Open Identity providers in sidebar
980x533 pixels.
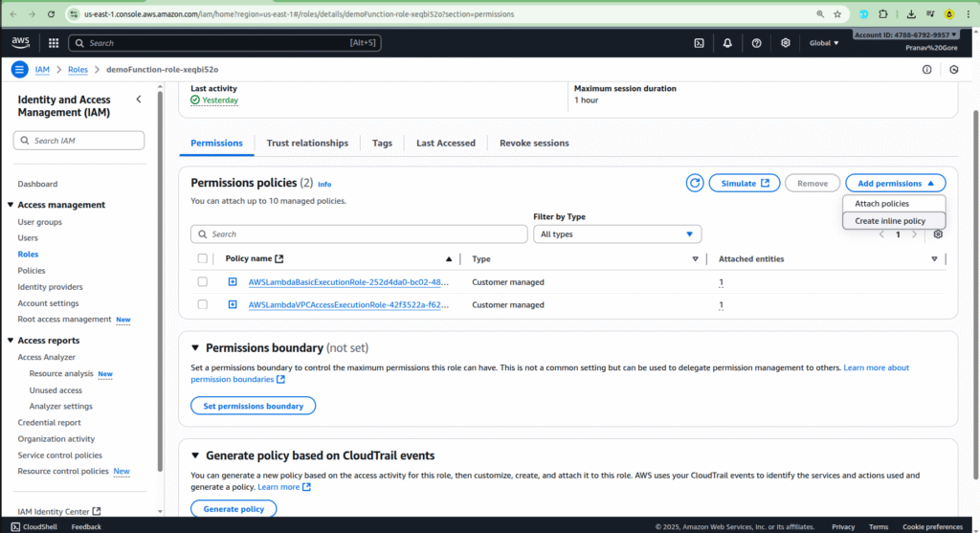50,287
